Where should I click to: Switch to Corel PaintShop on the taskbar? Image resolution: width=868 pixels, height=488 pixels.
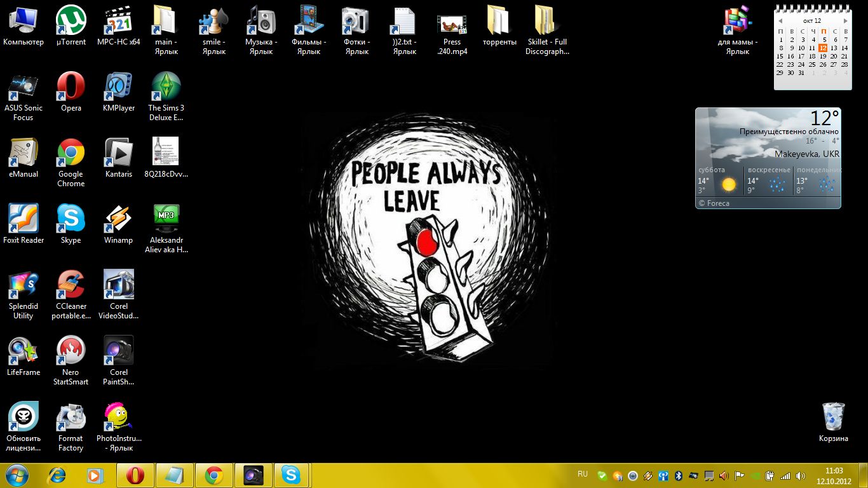[x=253, y=475]
